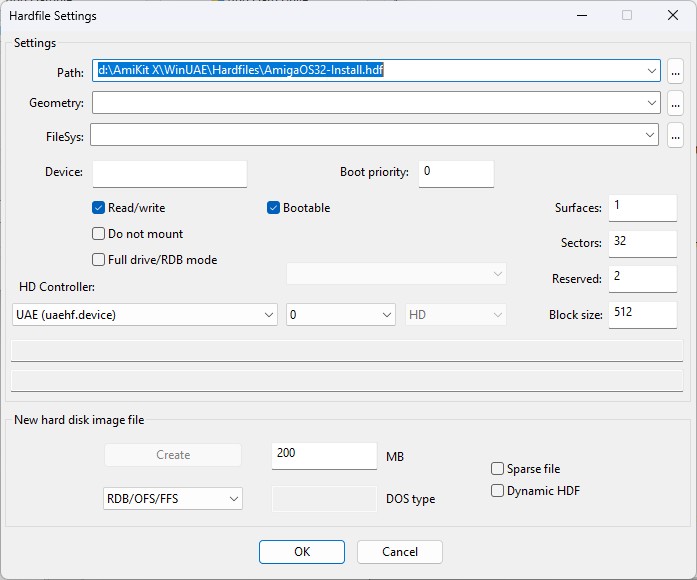
Task: Expand the Path dropdown list
Action: (x=652, y=71)
